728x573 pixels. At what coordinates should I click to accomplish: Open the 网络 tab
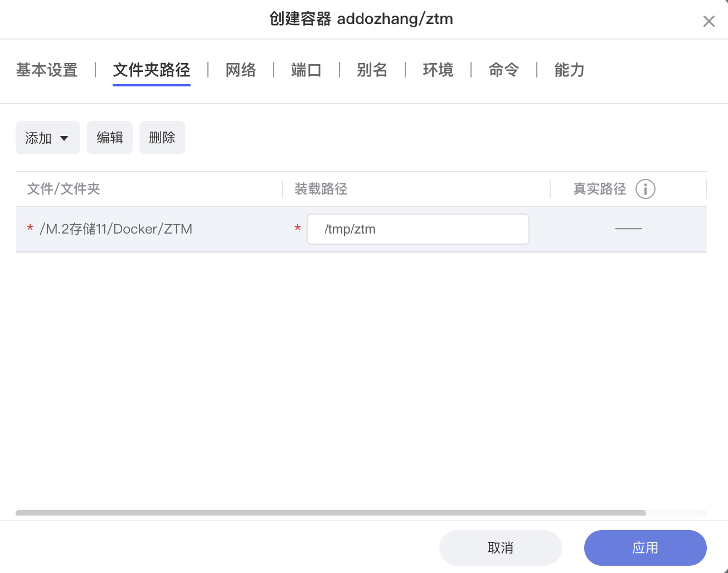(x=240, y=70)
